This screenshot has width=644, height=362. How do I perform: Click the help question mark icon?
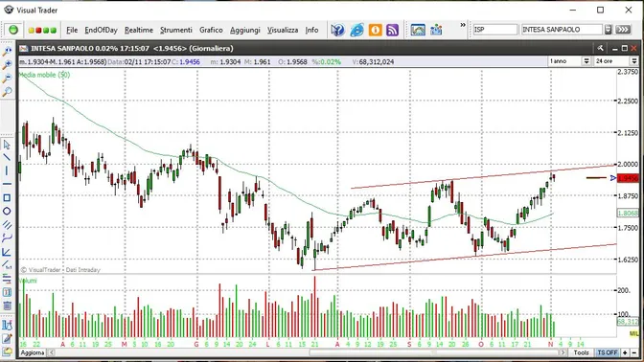pyautogui.click(x=337, y=30)
